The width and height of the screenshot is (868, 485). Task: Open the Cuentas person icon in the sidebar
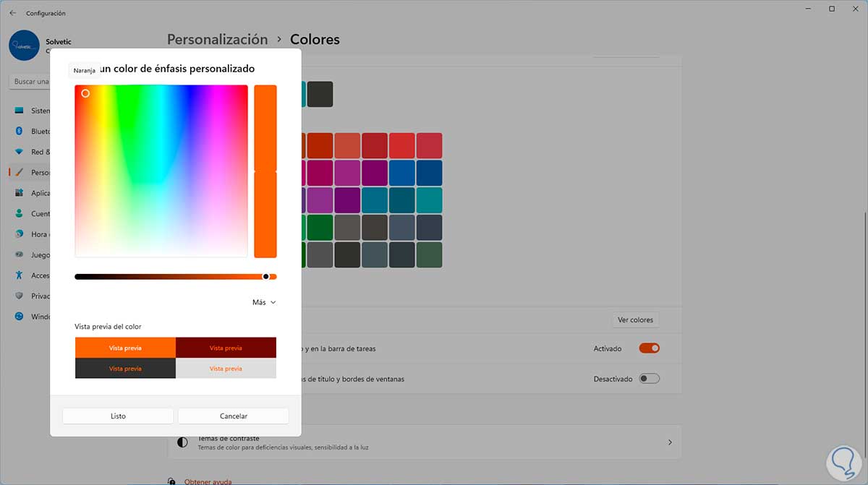pos(19,213)
